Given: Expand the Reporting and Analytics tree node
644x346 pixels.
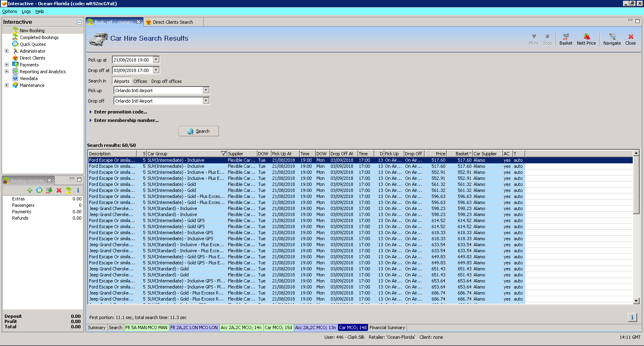Looking at the screenshot, I should pos(6,72).
